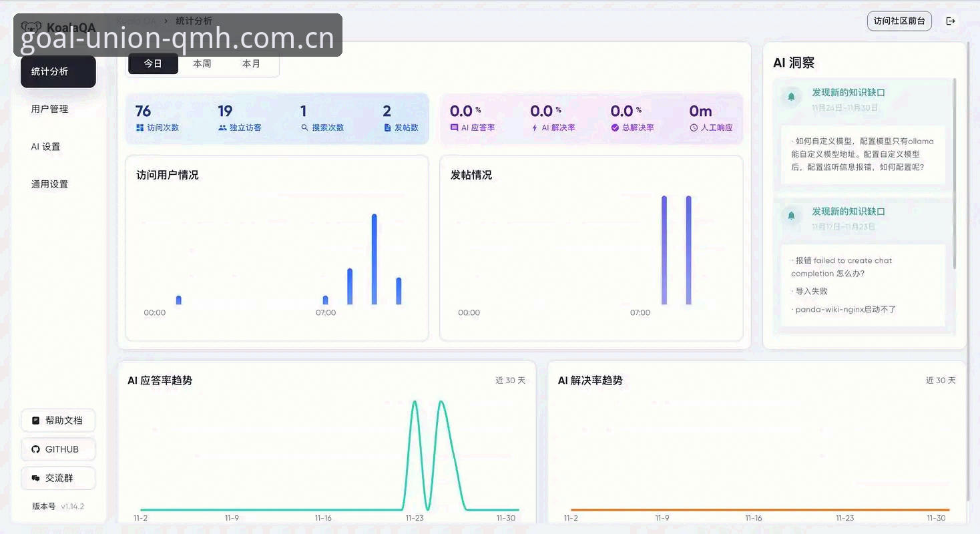980x534 pixels.
Task: Click the 独立访客 people icon
Action: [x=222, y=127]
